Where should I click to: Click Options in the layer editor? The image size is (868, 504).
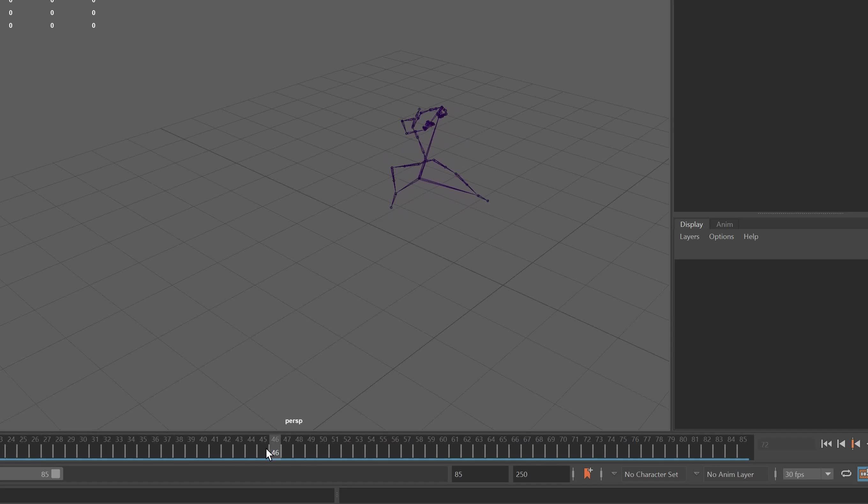coord(721,236)
